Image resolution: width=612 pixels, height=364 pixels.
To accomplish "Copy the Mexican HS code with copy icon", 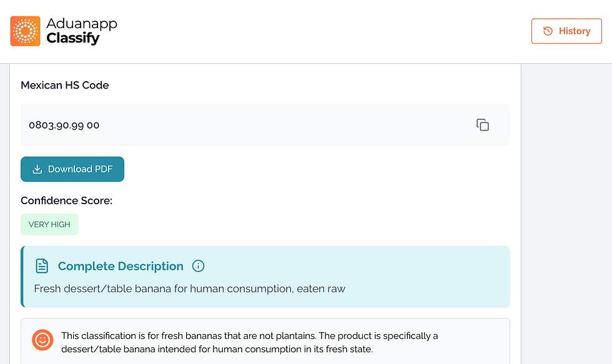I will click(x=483, y=125).
